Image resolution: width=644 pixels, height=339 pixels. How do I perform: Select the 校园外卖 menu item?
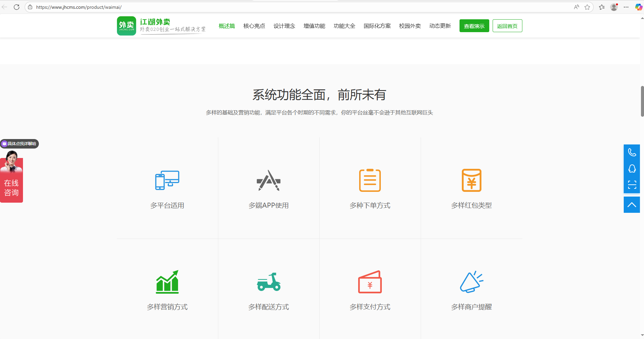(410, 26)
